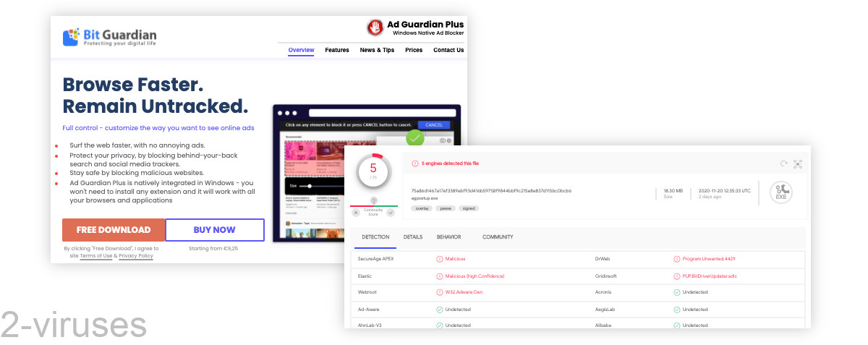Click the warning icon next to SecureAge APEX Malicious
This screenshot has width=868, height=345.
(x=440, y=258)
